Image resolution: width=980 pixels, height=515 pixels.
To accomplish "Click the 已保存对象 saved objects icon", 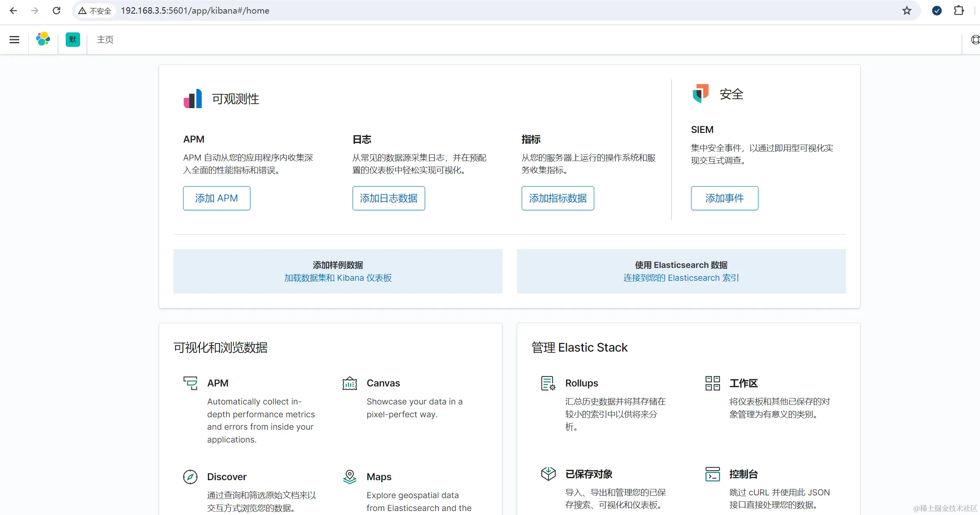I will coord(548,474).
